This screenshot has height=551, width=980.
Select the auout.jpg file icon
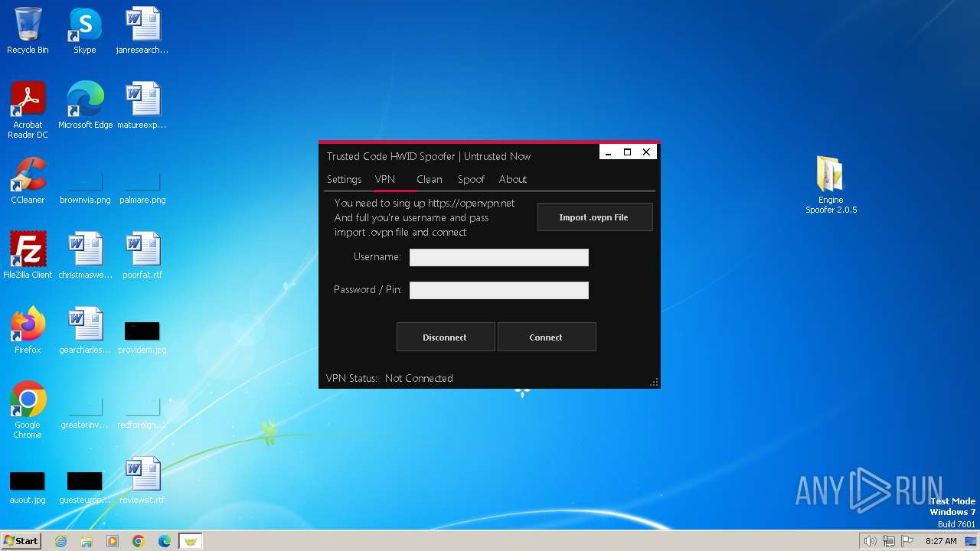[x=28, y=488]
